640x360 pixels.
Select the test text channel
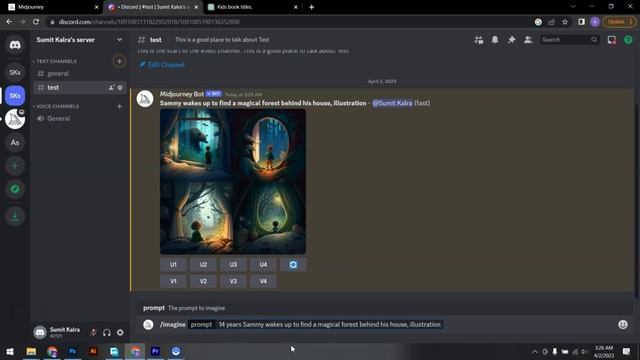click(80, 87)
